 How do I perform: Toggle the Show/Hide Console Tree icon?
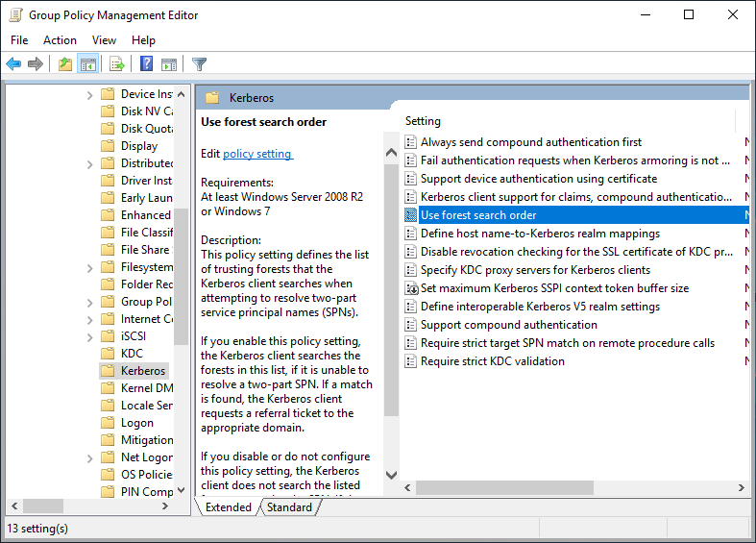pyautogui.click(x=87, y=64)
